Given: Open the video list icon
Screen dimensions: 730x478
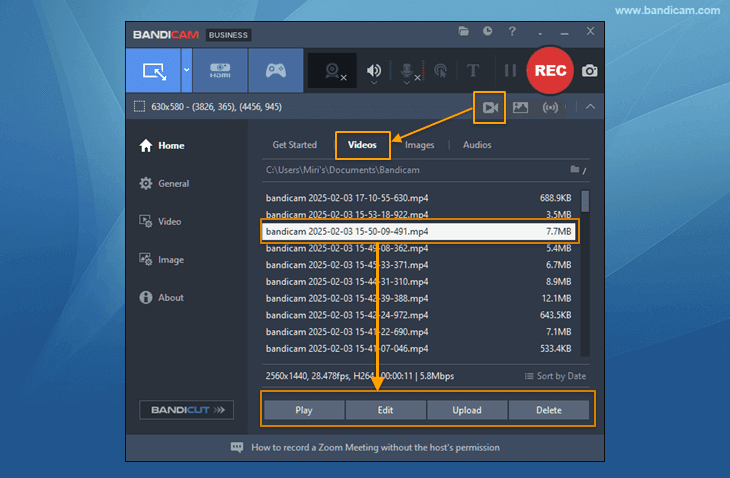Looking at the screenshot, I should coord(490,108).
